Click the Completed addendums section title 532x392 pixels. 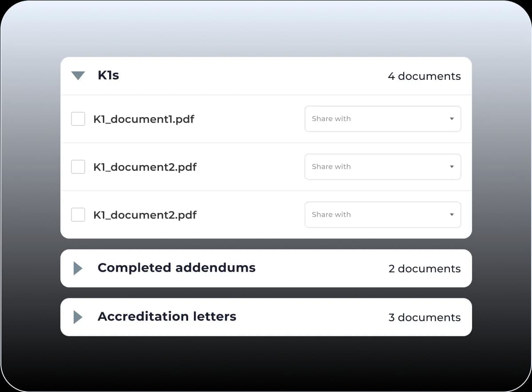[176, 268]
